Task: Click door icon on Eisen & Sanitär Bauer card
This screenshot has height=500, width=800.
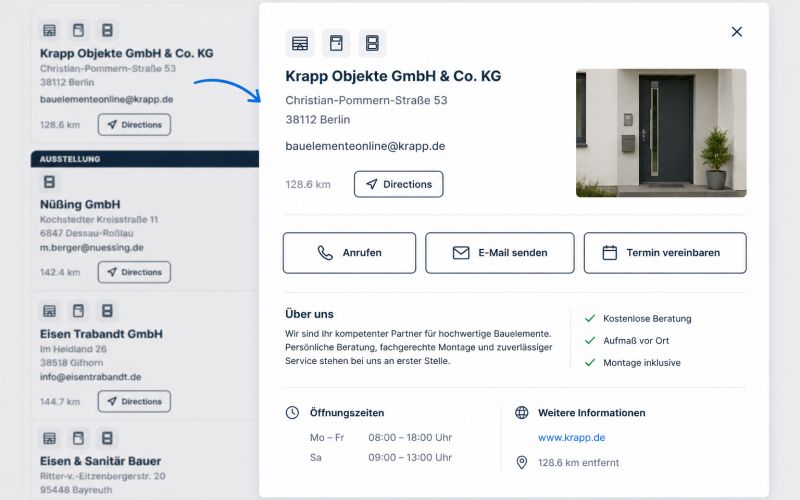Action: pos(78,438)
